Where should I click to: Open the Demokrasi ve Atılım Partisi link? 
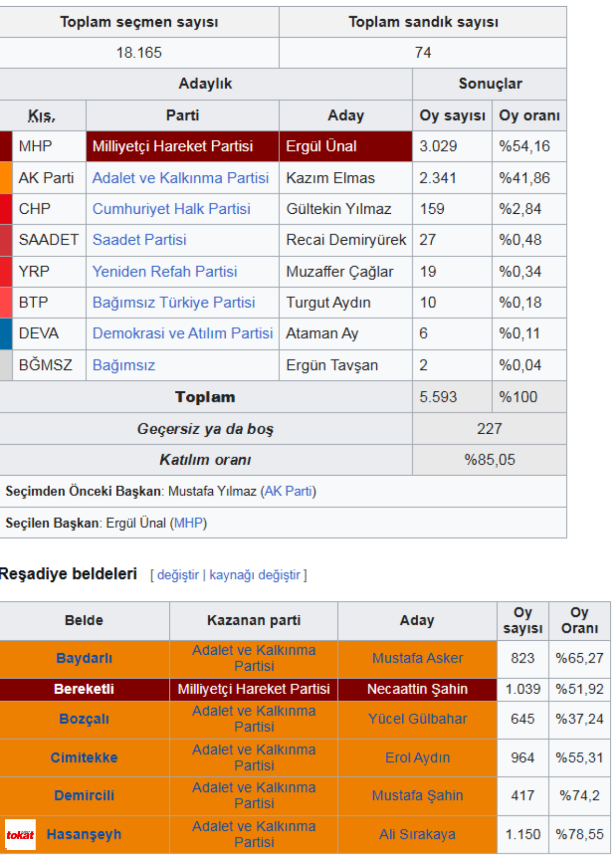182,333
